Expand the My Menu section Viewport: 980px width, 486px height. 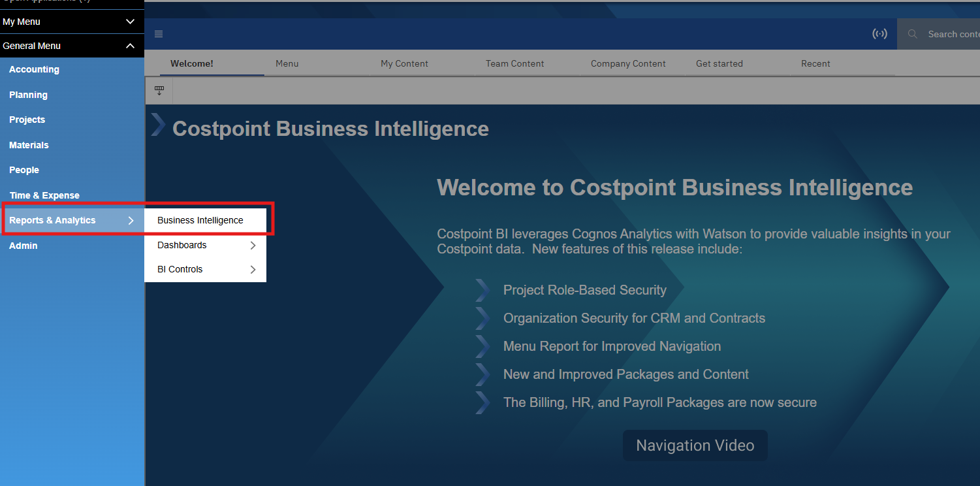(x=129, y=22)
